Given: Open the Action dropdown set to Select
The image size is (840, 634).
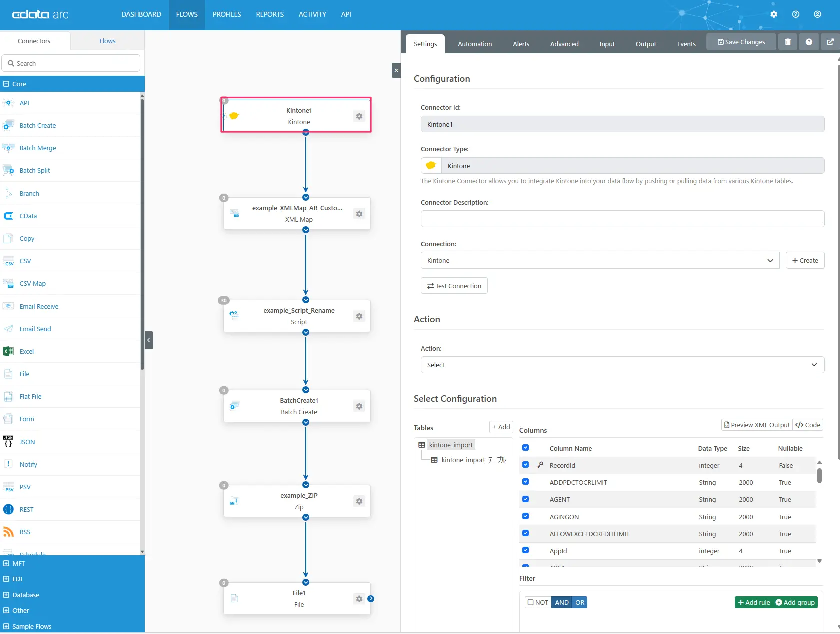Looking at the screenshot, I should coord(622,365).
